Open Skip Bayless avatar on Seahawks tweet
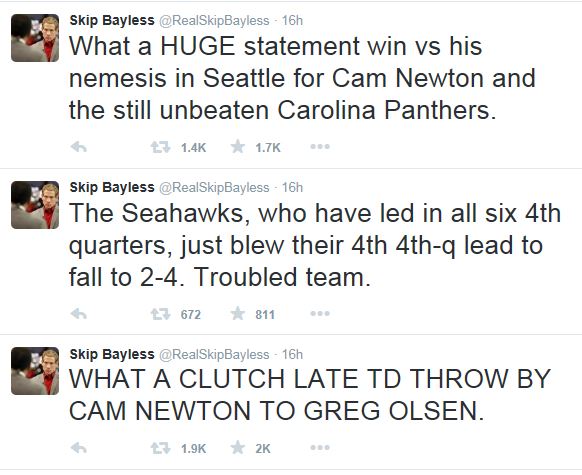The image size is (582, 475). pyautogui.click(x=35, y=205)
